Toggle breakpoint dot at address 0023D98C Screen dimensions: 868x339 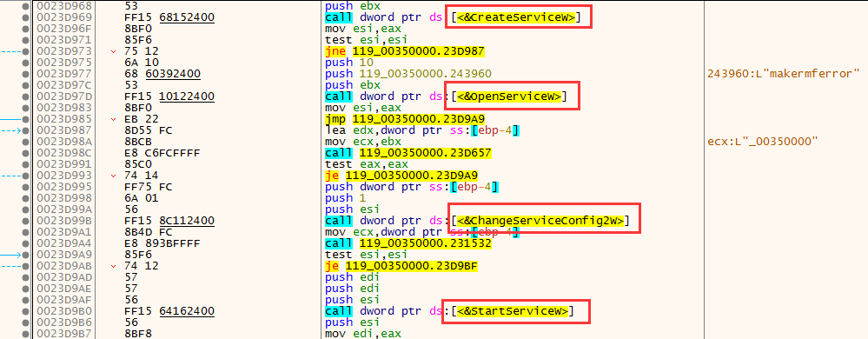tap(26, 153)
